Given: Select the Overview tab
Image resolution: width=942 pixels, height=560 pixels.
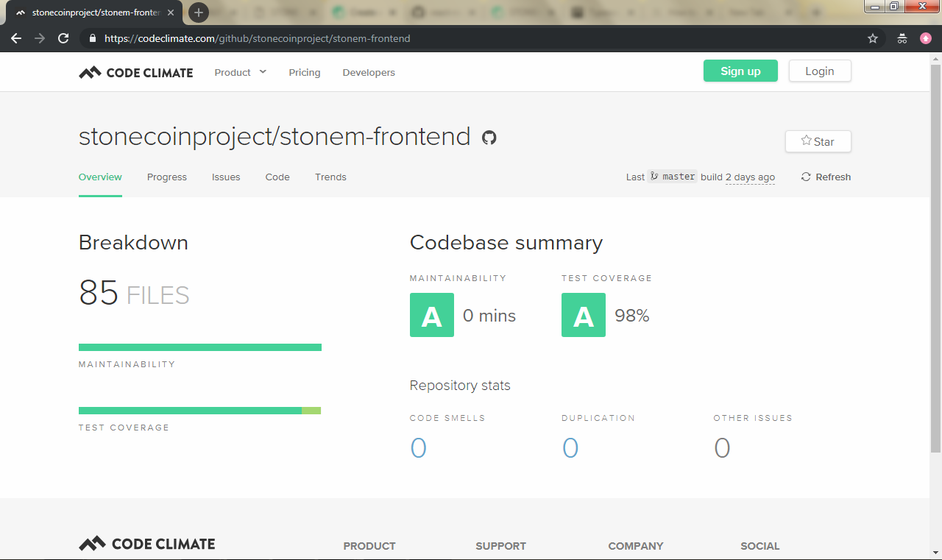Looking at the screenshot, I should click(x=100, y=177).
